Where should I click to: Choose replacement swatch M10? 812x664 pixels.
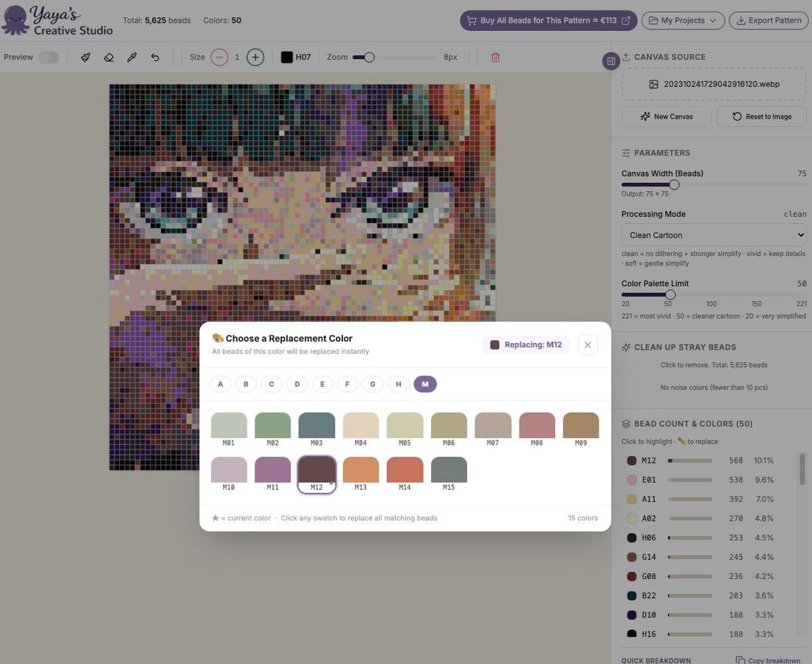pos(229,474)
